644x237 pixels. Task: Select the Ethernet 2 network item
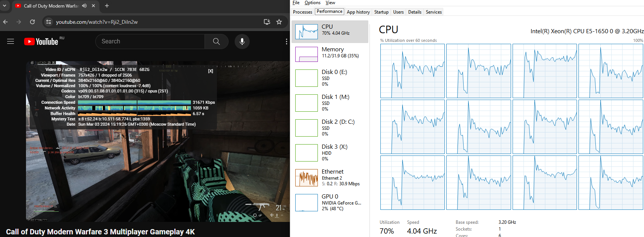[330, 177]
